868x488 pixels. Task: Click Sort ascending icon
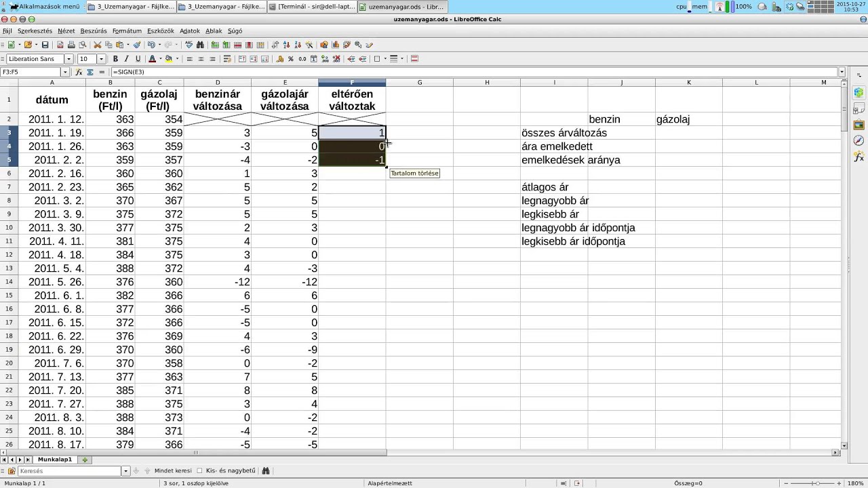coord(287,45)
